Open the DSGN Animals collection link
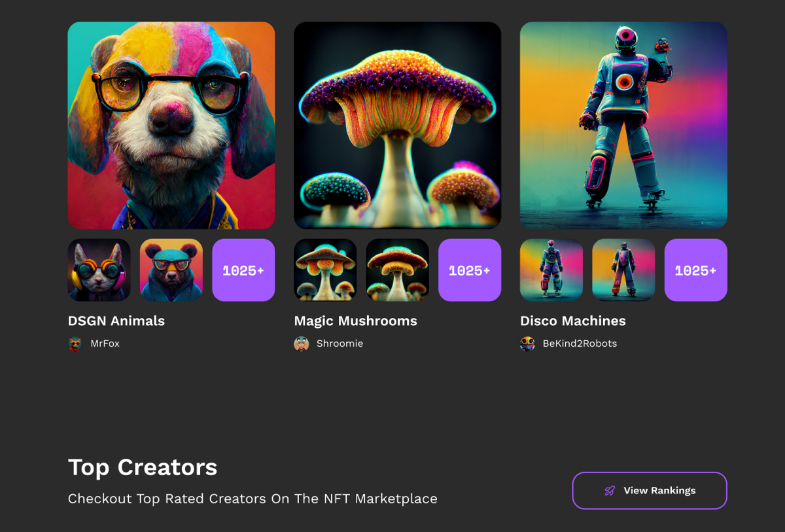Viewport: 785px width, 532px height. click(116, 321)
